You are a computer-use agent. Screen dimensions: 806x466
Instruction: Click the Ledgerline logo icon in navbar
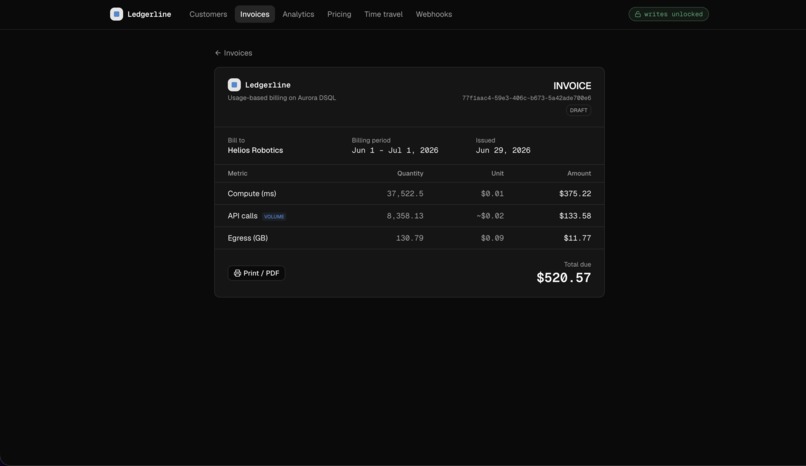[x=116, y=14]
